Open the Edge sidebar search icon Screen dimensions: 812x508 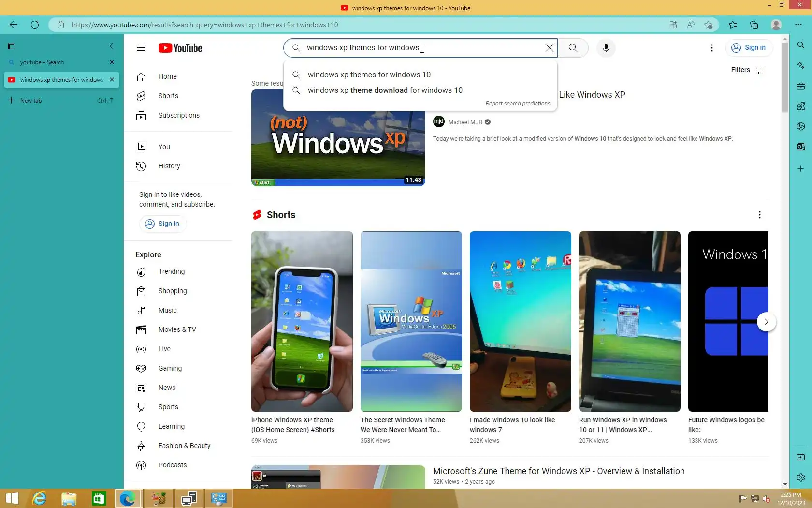[x=801, y=45]
